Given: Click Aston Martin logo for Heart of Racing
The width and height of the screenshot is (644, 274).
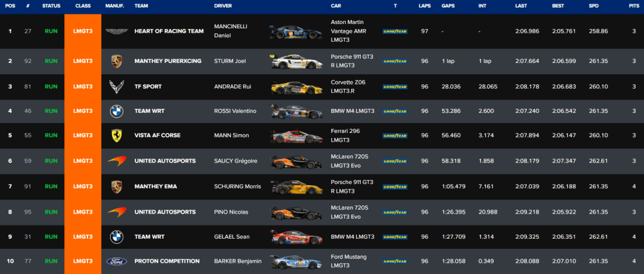Looking at the screenshot, I should click(x=116, y=31).
